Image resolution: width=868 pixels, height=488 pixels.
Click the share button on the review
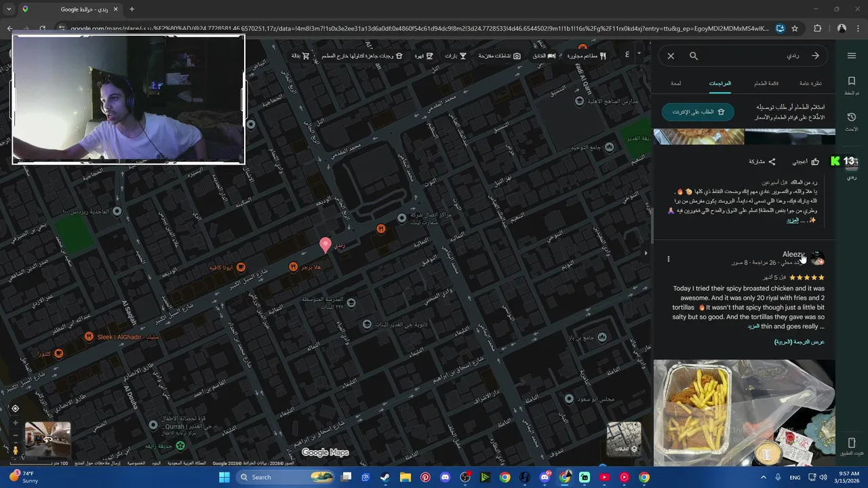coord(762,162)
